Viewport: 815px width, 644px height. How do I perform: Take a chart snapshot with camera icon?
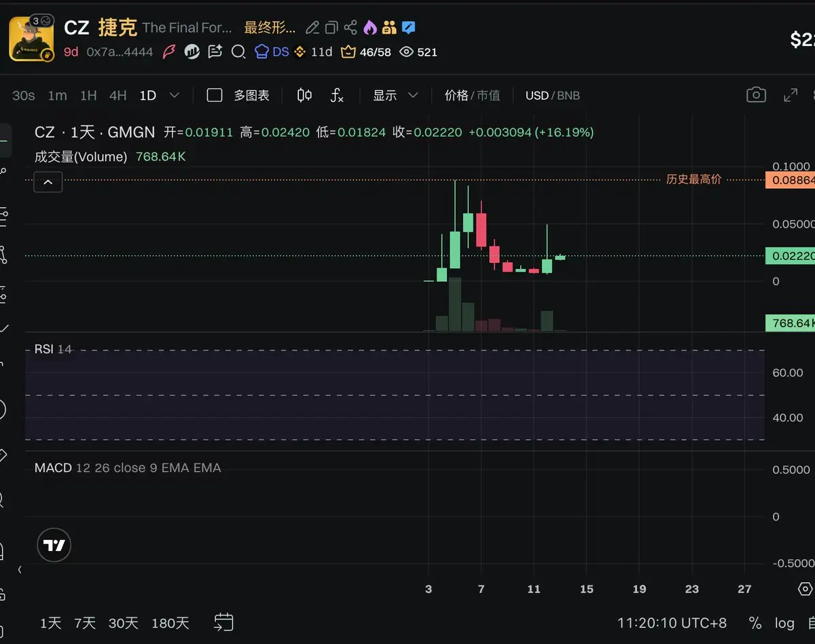click(x=756, y=95)
